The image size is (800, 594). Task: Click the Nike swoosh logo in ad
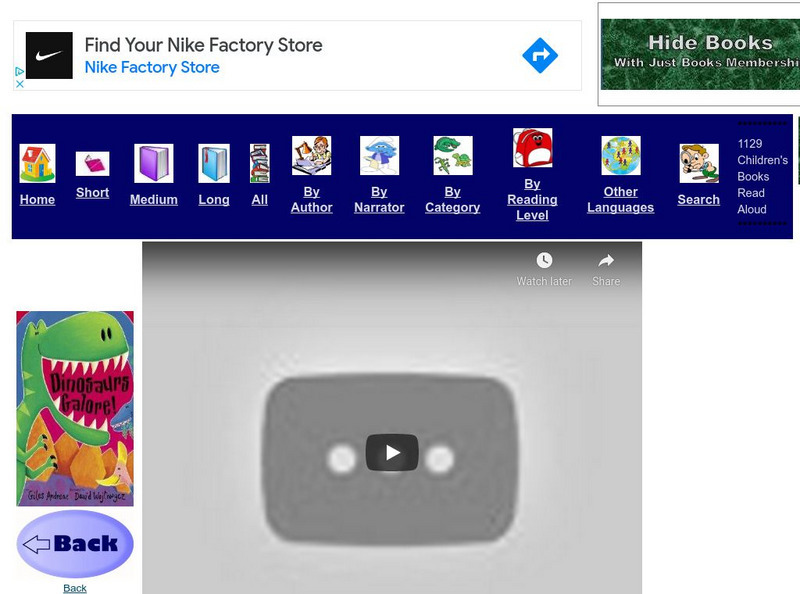coord(49,55)
